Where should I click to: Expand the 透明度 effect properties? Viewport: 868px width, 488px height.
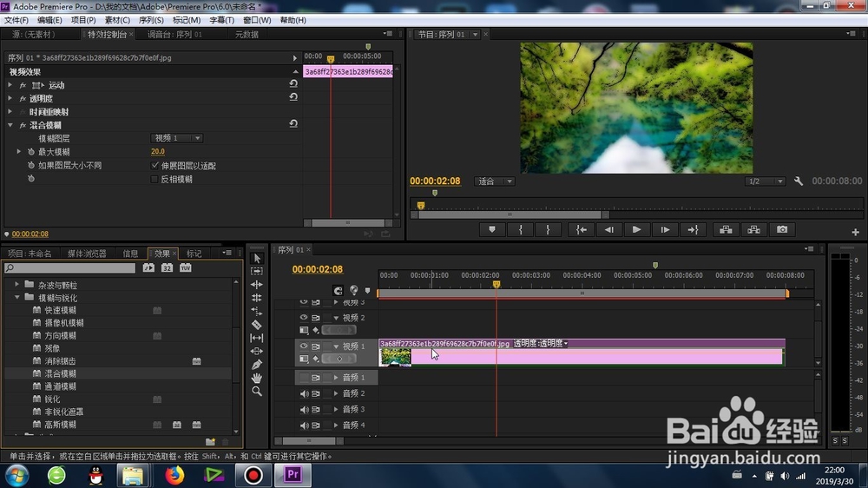point(10,98)
